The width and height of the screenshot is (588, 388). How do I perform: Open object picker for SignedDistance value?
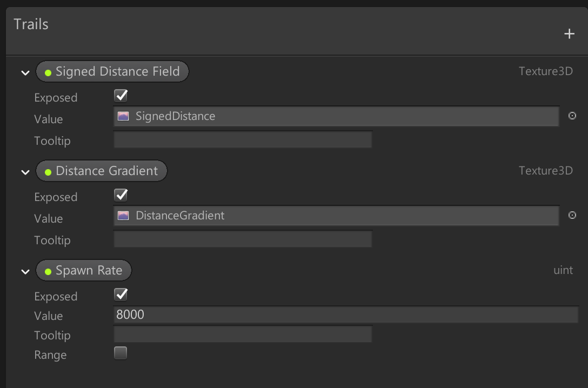tap(572, 116)
